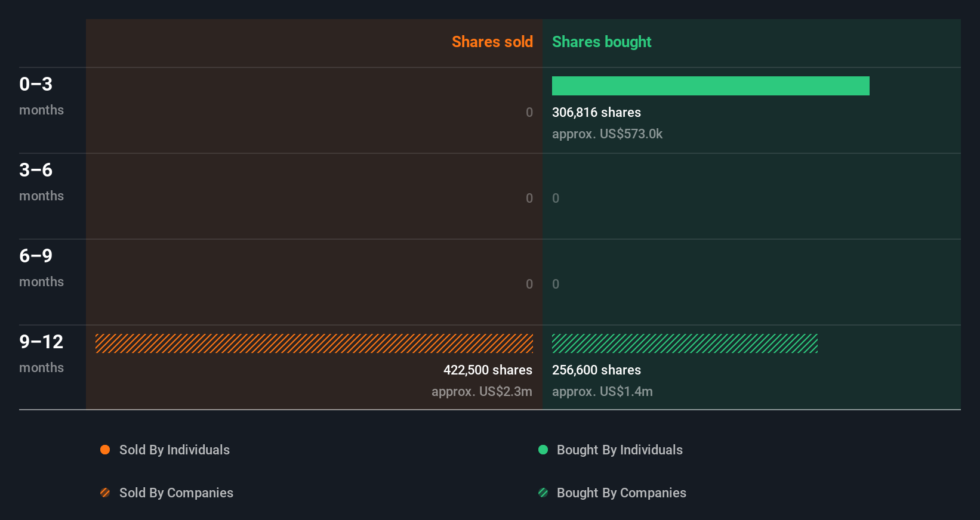Click the orange striped 9–12 months sold bar
Screen dimensions: 980x520
(314, 343)
